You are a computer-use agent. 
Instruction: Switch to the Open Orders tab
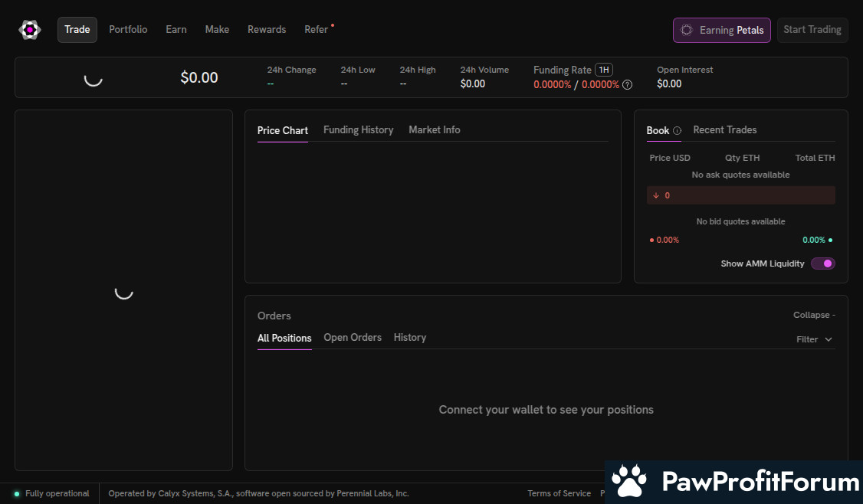(353, 338)
